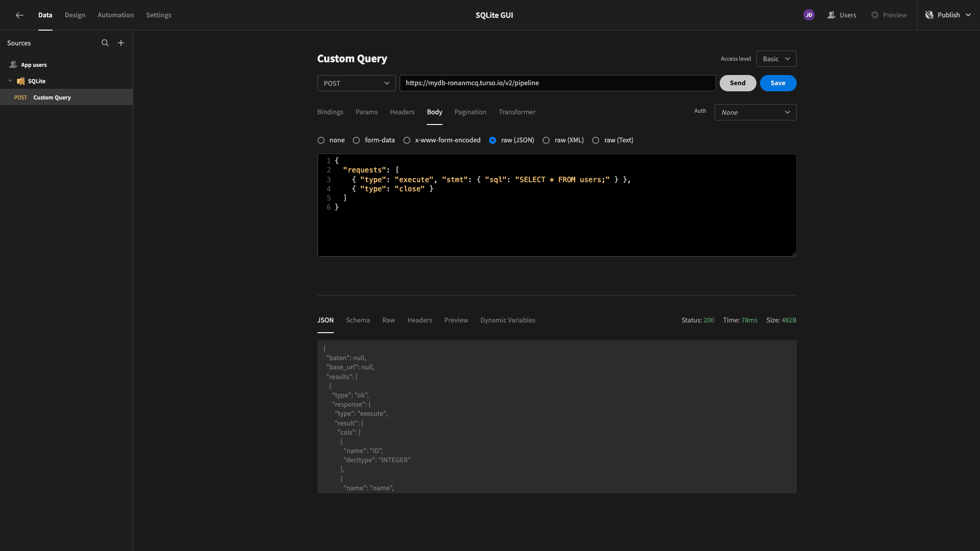The height and width of the screenshot is (551, 980).
Task: Open the JD user avatar
Action: (x=808, y=15)
